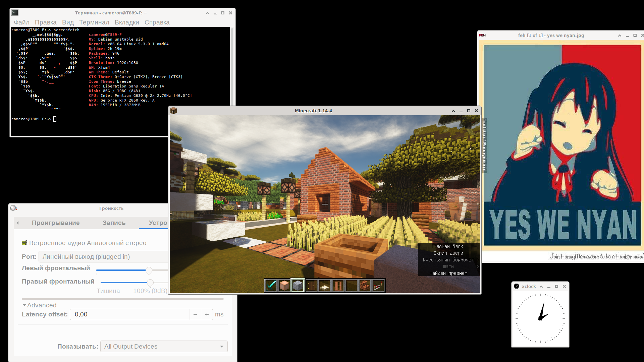The image size is (644, 362).
Task: Select the pressure plate hotbar item
Action: [325, 286]
